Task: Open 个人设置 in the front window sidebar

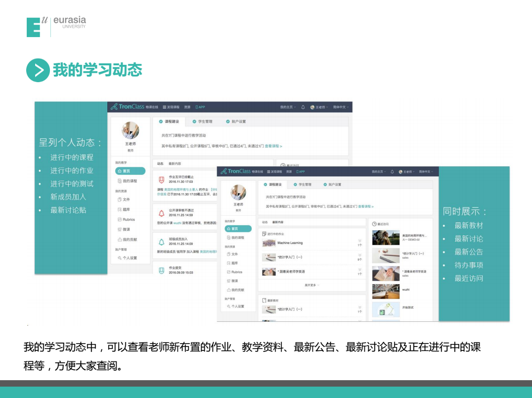Action: tap(235, 306)
